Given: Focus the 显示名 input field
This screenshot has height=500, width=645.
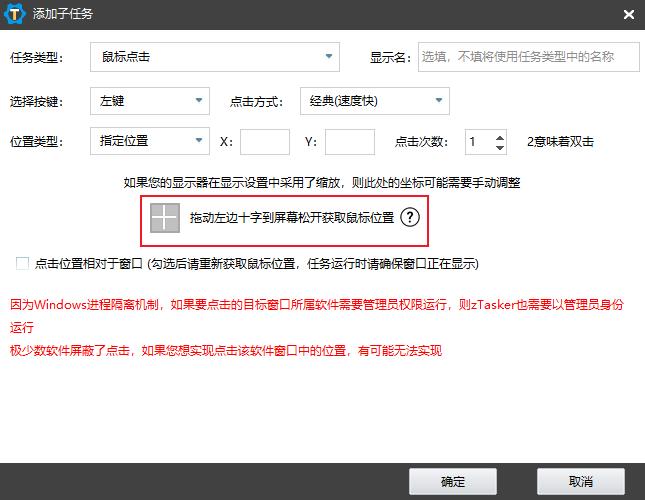Looking at the screenshot, I should 529,57.
